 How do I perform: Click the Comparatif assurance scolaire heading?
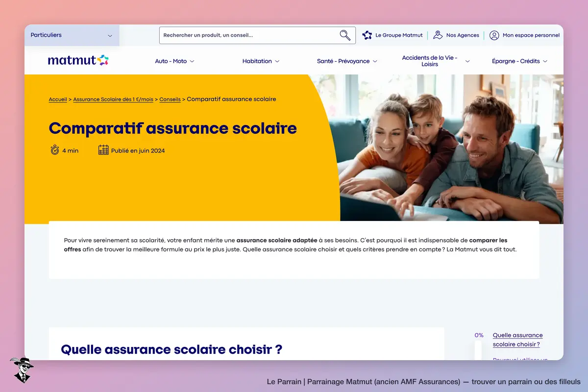(x=173, y=128)
